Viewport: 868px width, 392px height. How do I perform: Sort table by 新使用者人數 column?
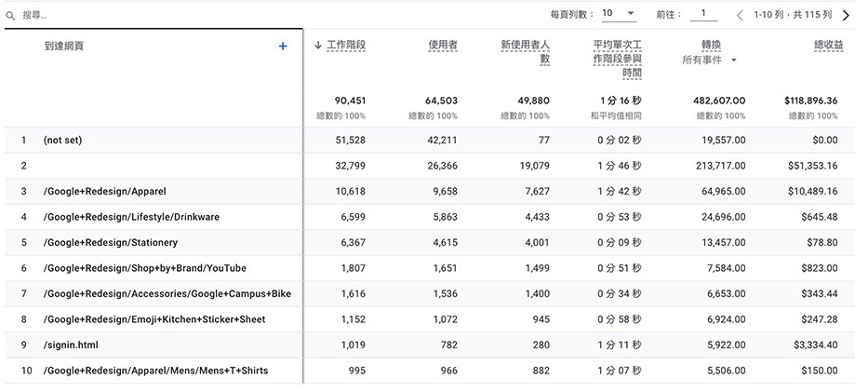(x=525, y=51)
